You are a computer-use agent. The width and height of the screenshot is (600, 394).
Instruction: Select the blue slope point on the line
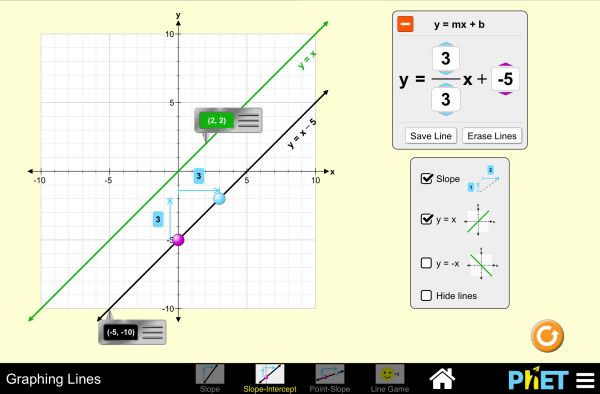219,199
